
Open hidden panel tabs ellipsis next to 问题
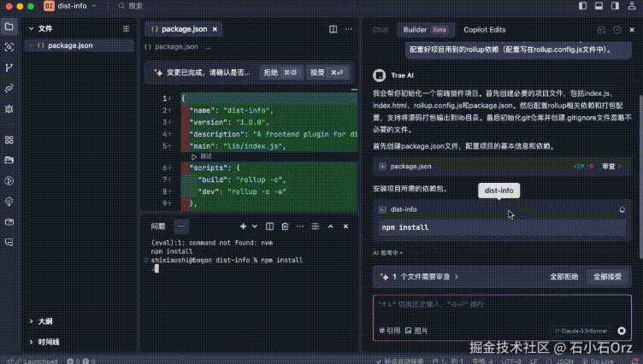181,226
